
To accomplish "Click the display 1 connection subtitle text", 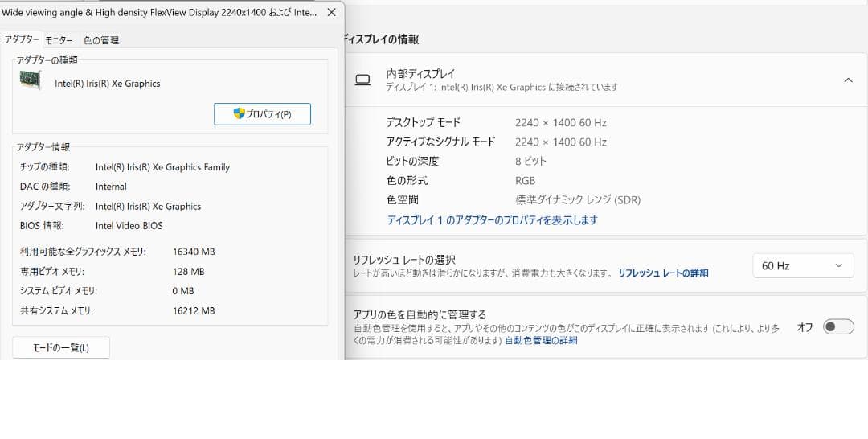I will coord(502,87).
